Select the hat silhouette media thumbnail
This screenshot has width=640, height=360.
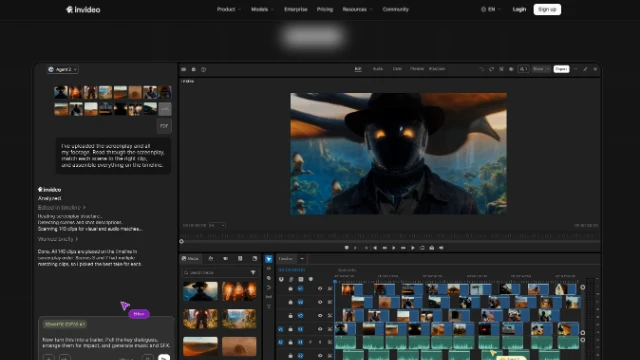pos(200,291)
